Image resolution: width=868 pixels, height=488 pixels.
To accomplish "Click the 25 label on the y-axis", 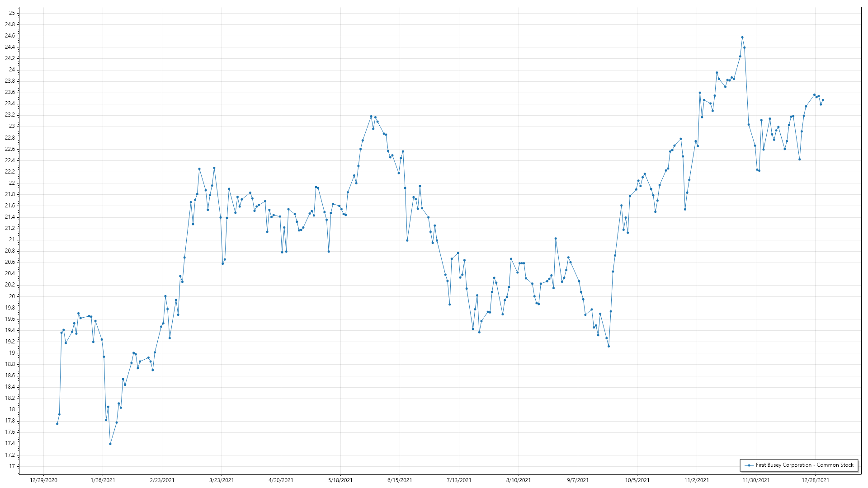I will click(12, 13).
